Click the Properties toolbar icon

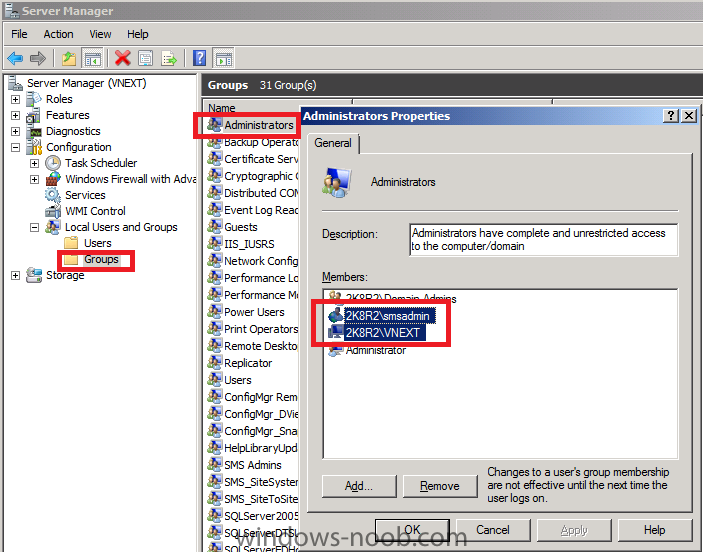146,58
